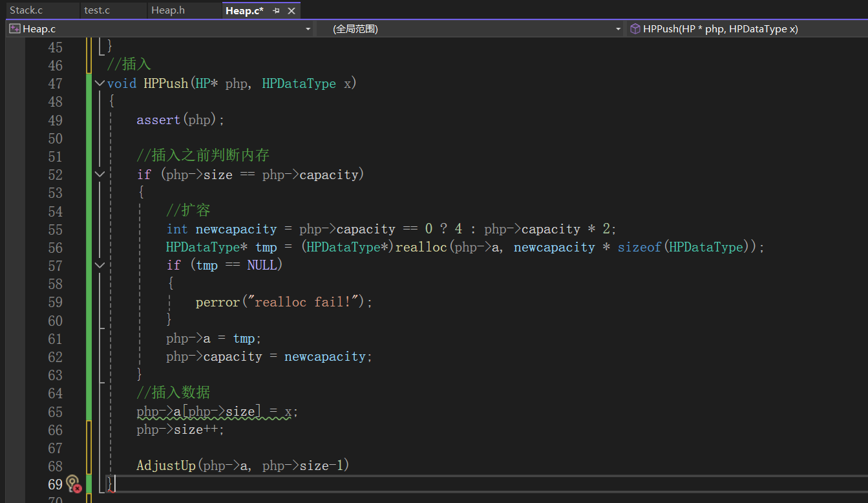Click the void keyword on line 47
868x503 pixels.
[122, 83]
